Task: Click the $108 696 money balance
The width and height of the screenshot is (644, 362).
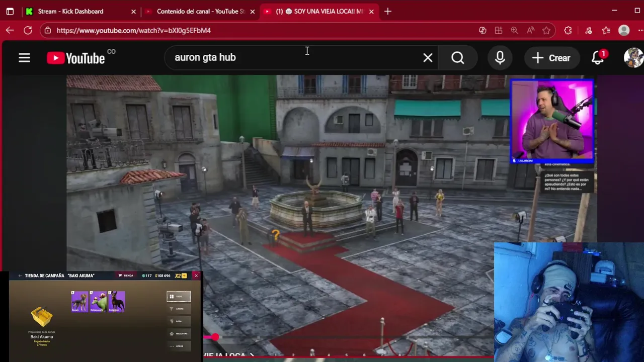Action: tap(163, 276)
